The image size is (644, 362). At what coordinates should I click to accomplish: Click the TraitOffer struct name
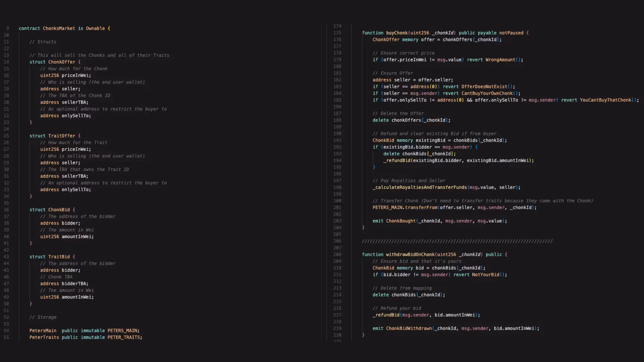tap(61, 136)
